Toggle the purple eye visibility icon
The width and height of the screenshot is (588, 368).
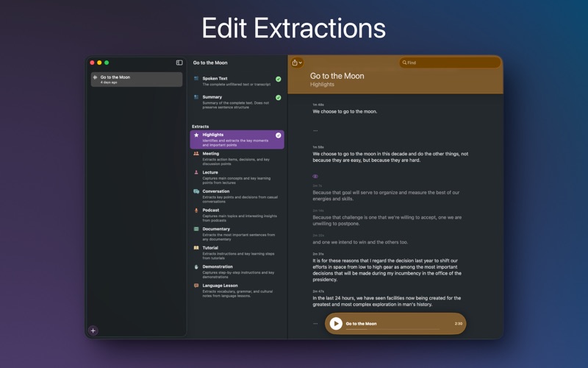(x=315, y=176)
